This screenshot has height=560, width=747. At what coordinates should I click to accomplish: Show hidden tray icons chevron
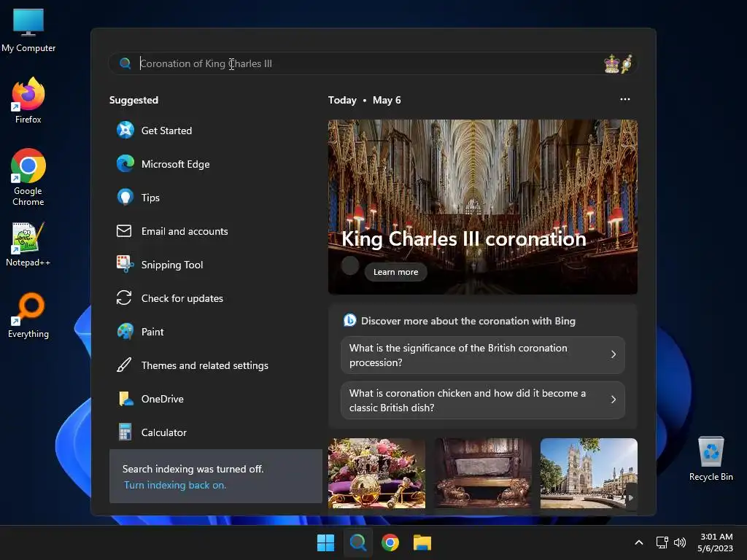639,542
